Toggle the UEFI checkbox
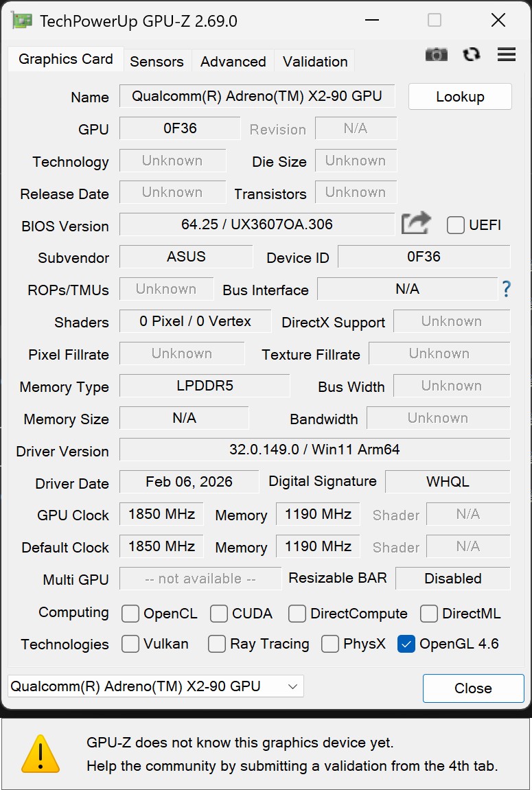Viewport: 532px width, 790px height. [x=455, y=225]
